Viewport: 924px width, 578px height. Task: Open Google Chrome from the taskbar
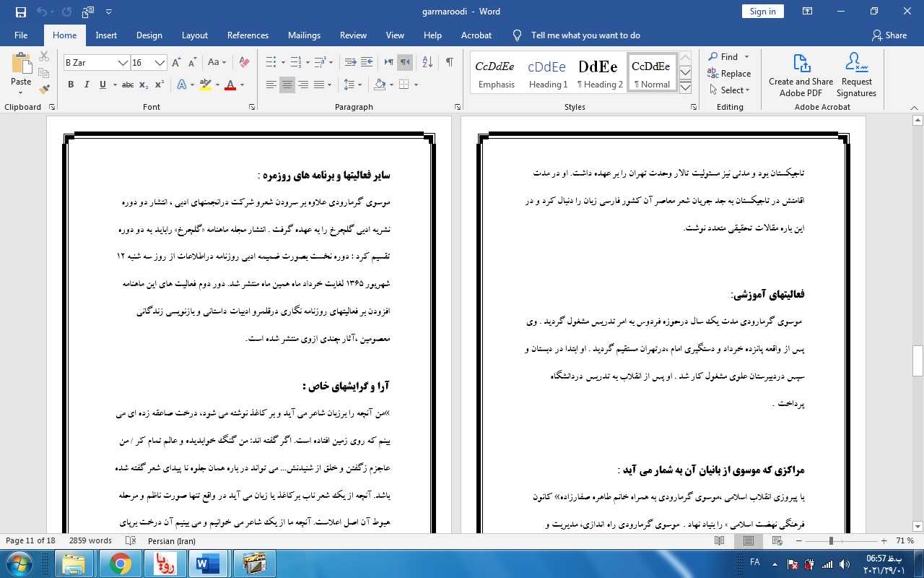pyautogui.click(x=121, y=563)
